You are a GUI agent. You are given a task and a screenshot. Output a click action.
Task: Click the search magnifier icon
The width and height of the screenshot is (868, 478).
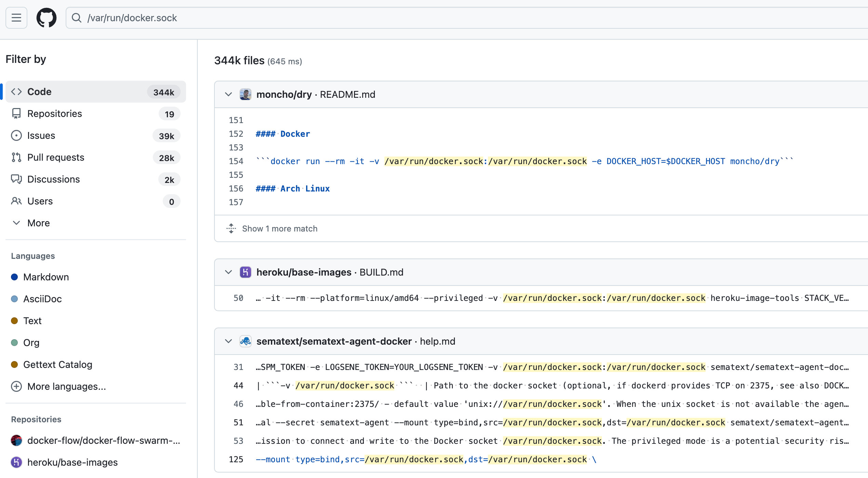tap(77, 18)
